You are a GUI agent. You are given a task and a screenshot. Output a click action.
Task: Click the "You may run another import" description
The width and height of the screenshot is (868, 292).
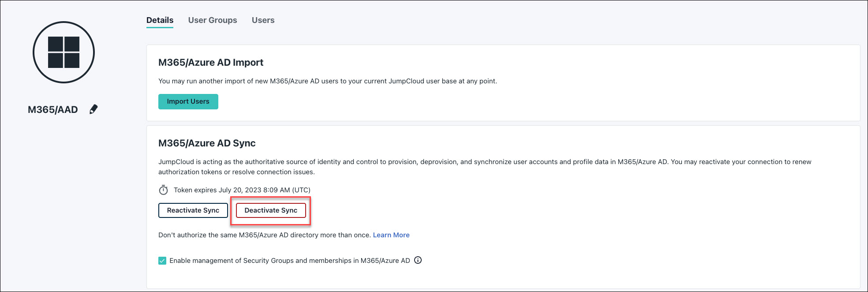(x=327, y=81)
